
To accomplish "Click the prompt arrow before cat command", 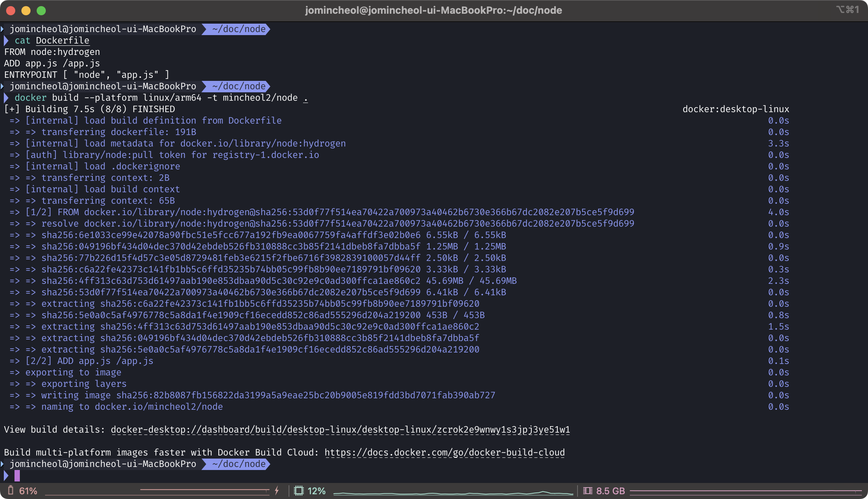I will 6,40.
